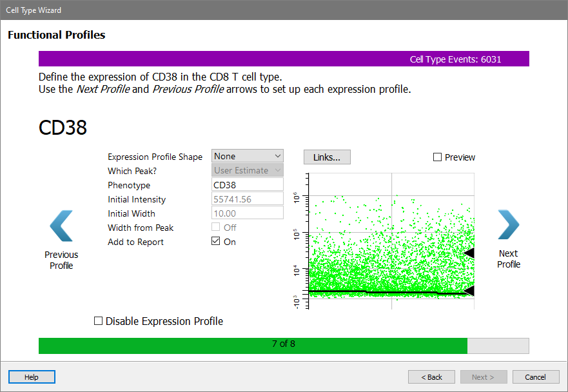Open the Expression Profile Shape dropdown
The height and width of the screenshot is (392, 568).
click(248, 156)
